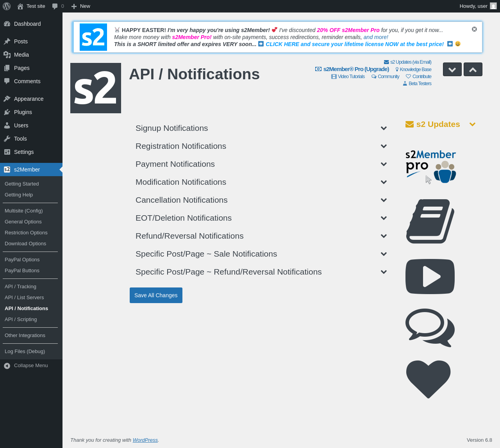Open Media menu
500x448 pixels.
pyautogui.click(x=31, y=55)
